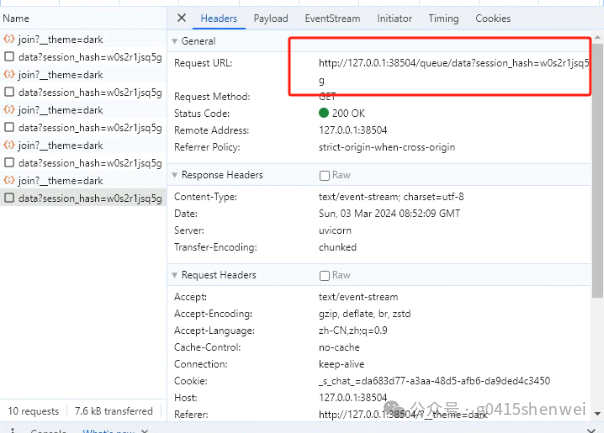Click the Cookie value '_s_chat_=da683d77...'
Screen dimensions: 604x433
434,381
